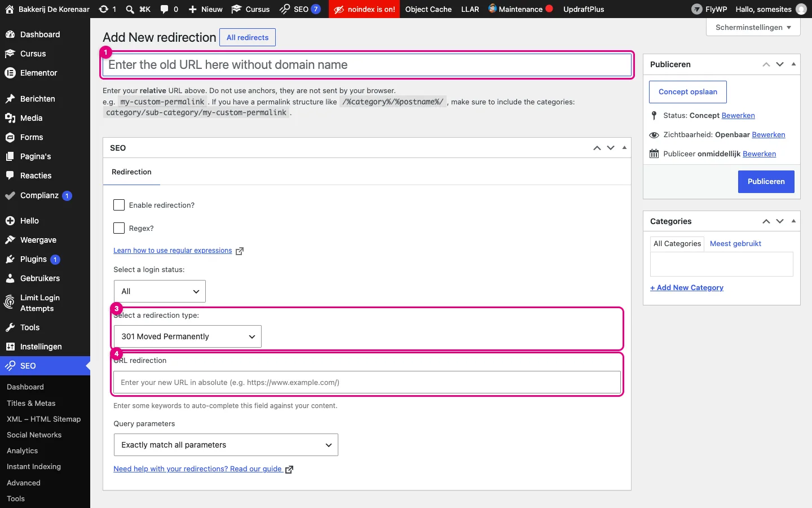Open the login status dropdown showing All
This screenshot has width=812, height=508.
[160, 291]
